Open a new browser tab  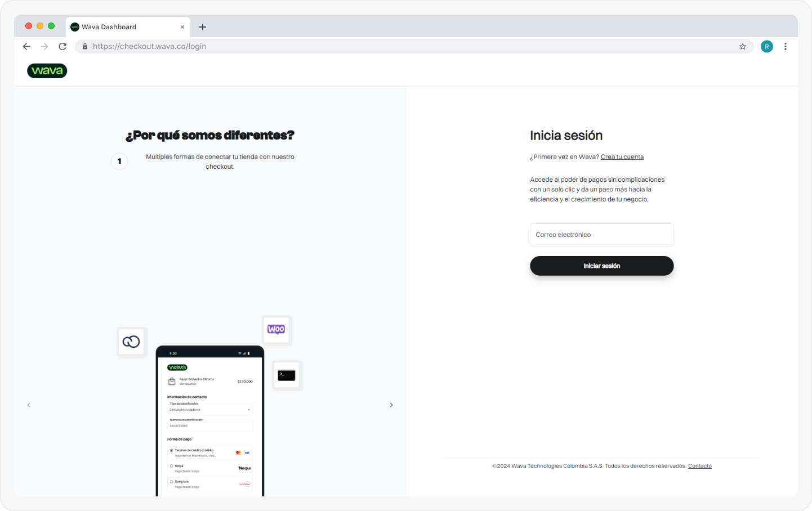[x=203, y=27]
